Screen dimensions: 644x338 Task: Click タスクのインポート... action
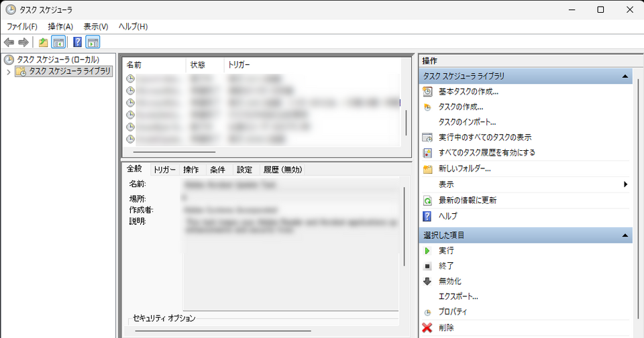pos(467,122)
